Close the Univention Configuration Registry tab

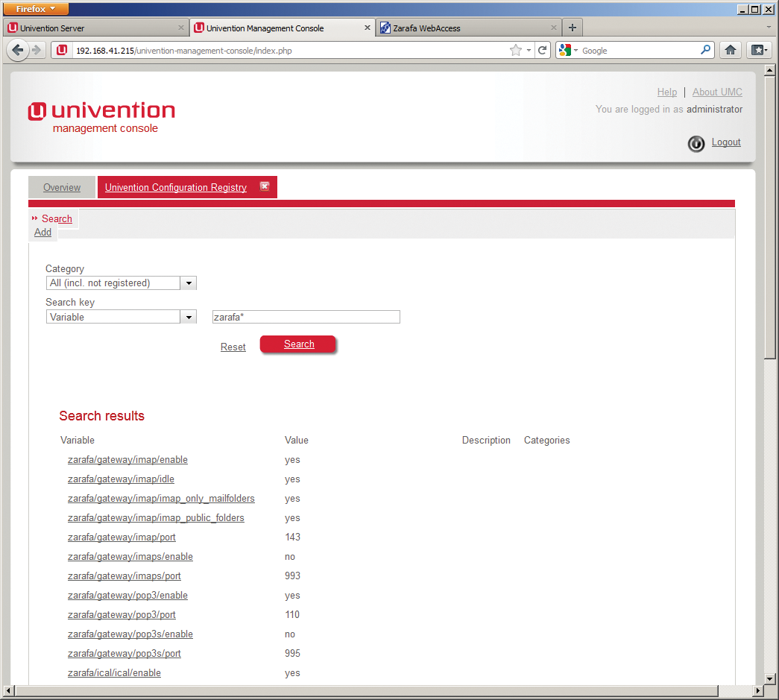(265, 186)
